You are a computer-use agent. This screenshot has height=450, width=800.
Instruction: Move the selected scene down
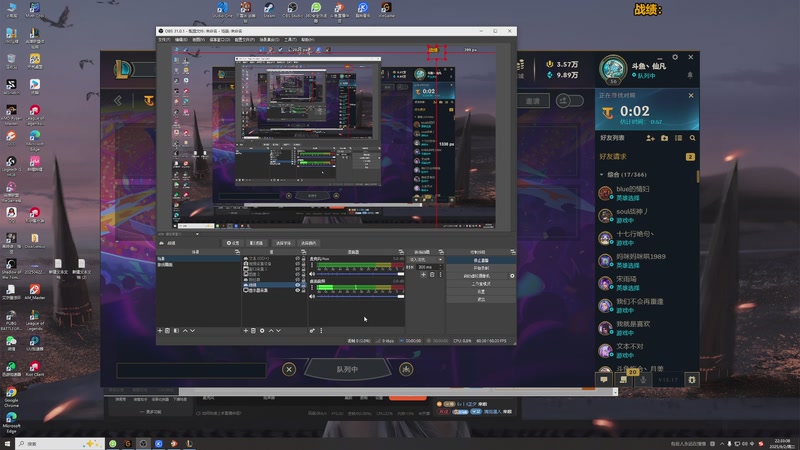tap(192, 331)
